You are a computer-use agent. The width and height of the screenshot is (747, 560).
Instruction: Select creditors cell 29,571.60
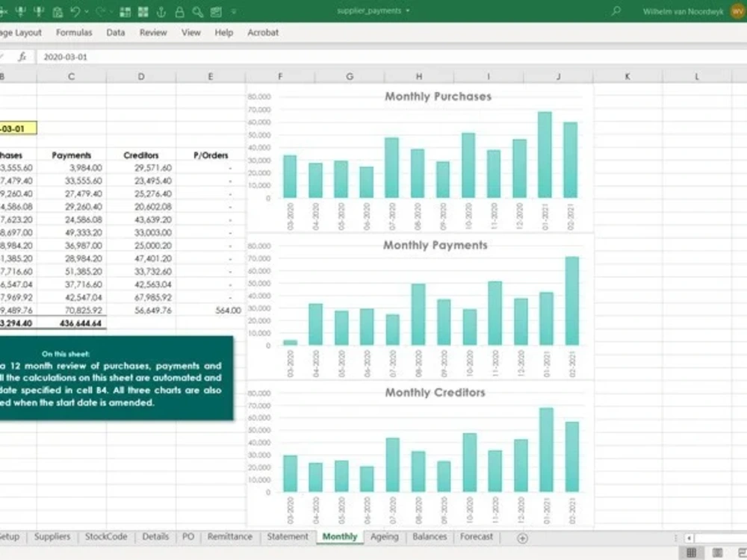pyautogui.click(x=141, y=168)
